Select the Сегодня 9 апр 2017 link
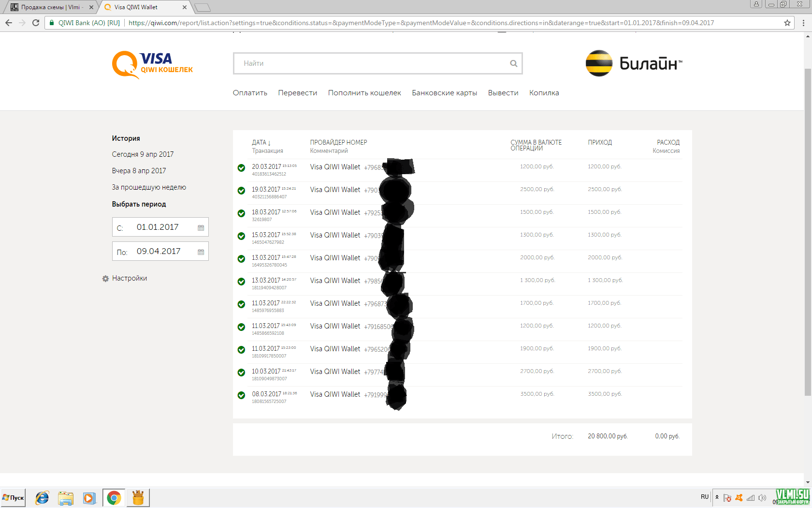This screenshot has height=508, width=812. (x=143, y=154)
